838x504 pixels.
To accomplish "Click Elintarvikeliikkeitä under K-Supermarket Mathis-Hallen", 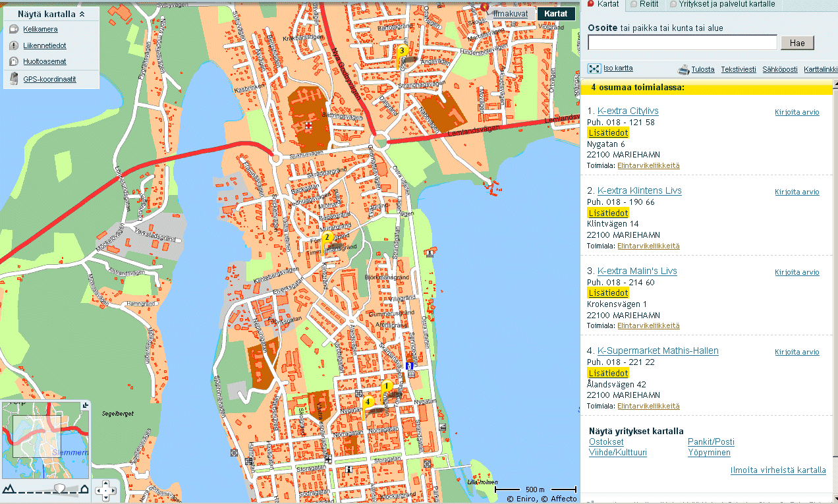I will (x=648, y=406).
